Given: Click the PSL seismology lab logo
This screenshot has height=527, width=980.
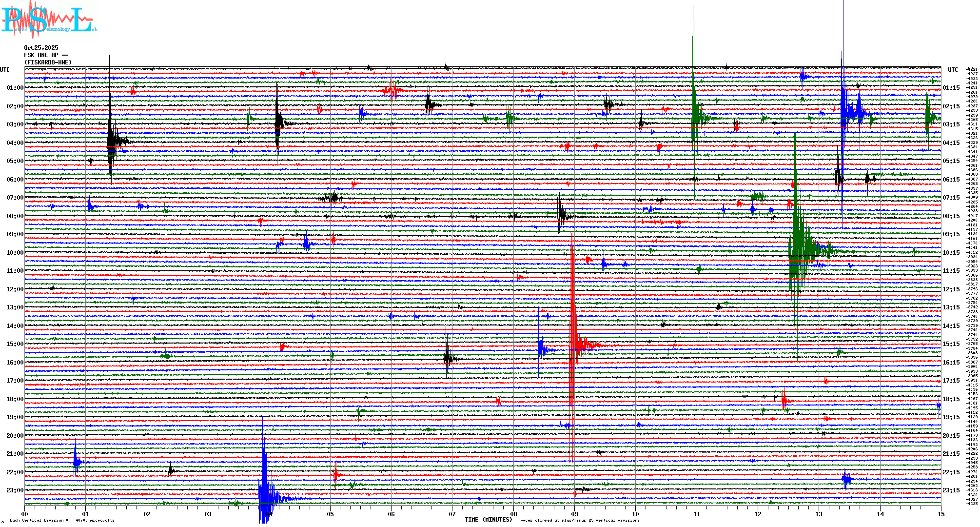Looking at the screenshot, I should 49,20.
